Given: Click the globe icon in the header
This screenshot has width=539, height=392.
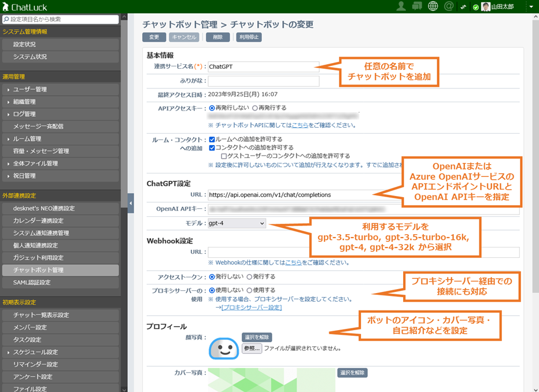Looking at the screenshot, I should [433, 6].
